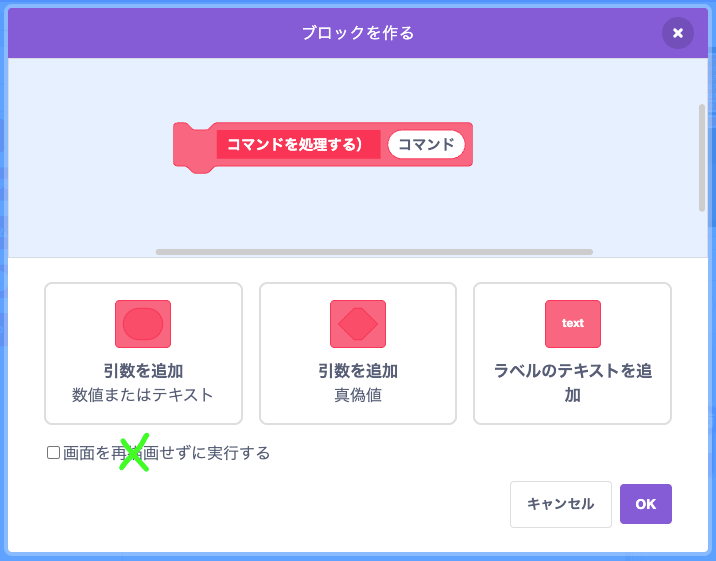Close the ブロックを作る dialog with the X
The height and width of the screenshot is (561, 716).
point(678,33)
